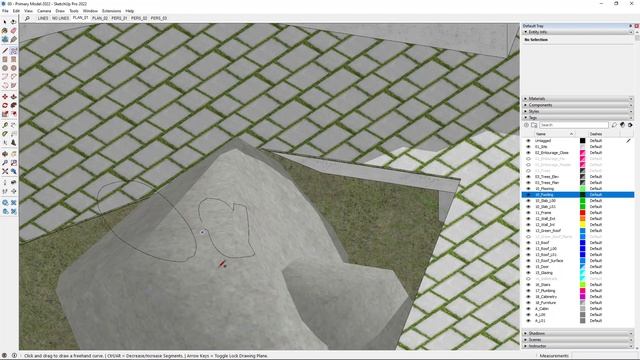Image resolution: width=640 pixels, height=360 pixels.
Task: Hide the A_Cabin tag
Action: tap(528, 309)
